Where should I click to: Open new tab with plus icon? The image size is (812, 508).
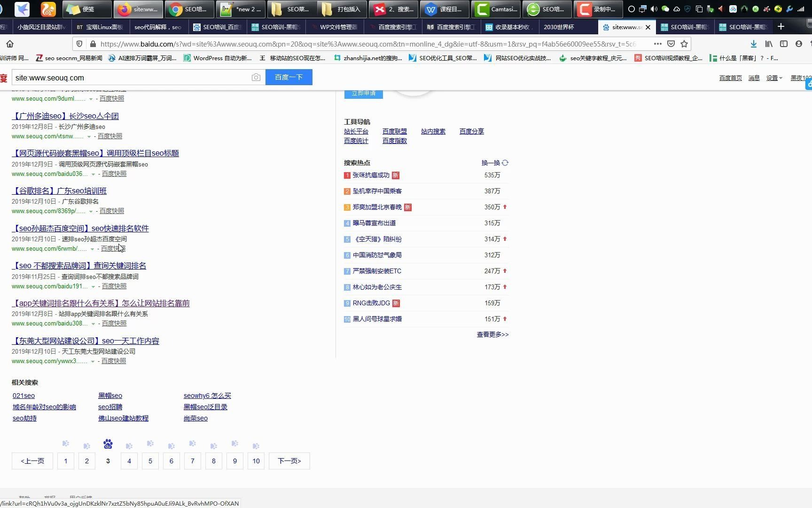(781, 27)
